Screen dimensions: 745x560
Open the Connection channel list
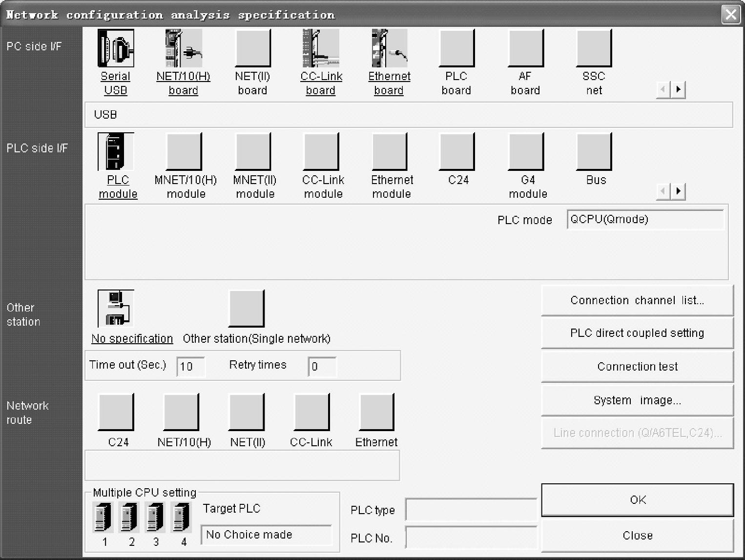point(637,300)
